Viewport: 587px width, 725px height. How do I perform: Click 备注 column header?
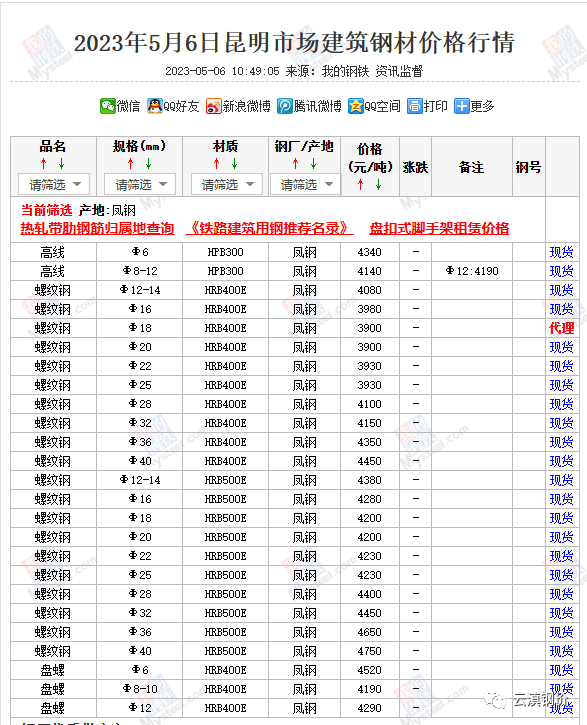tap(471, 167)
